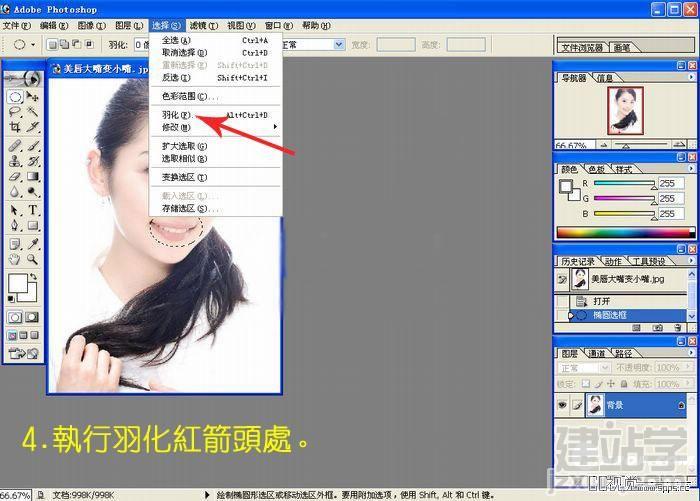Select the Lasso tool
This screenshot has height=501, width=700.
(x=15, y=112)
